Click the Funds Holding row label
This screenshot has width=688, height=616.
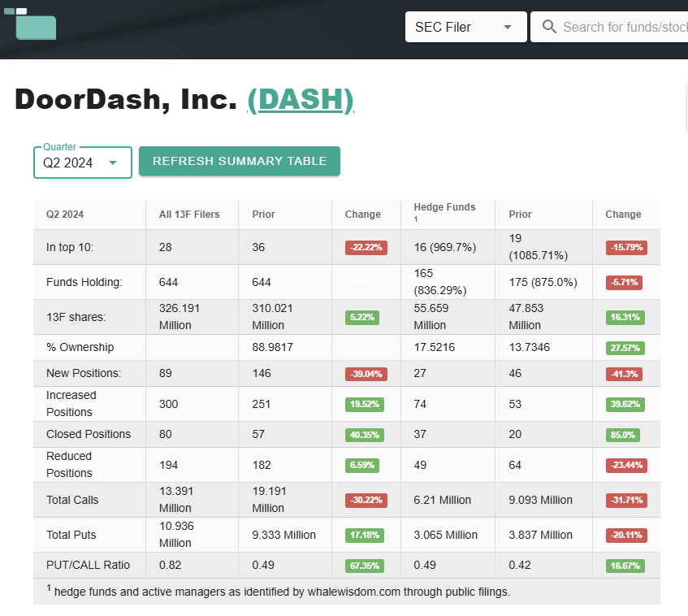(x=84, y=282)
